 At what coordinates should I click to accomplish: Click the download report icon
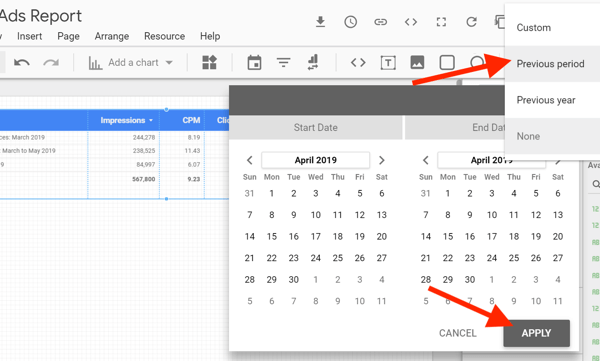tap(320, 22)
